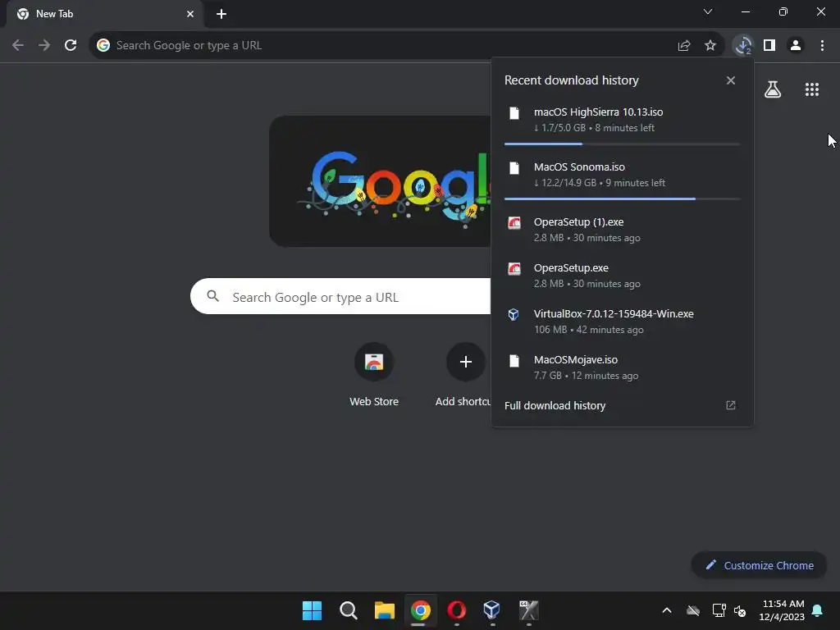Open the Web Store shortcut
840x630 pixels.
click(x=374, y=374)
